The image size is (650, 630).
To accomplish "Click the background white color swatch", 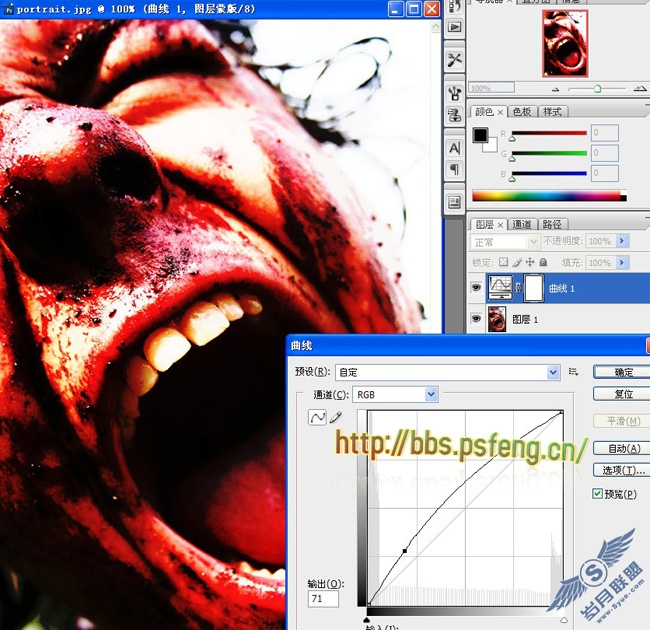I will tap(492, 145).
